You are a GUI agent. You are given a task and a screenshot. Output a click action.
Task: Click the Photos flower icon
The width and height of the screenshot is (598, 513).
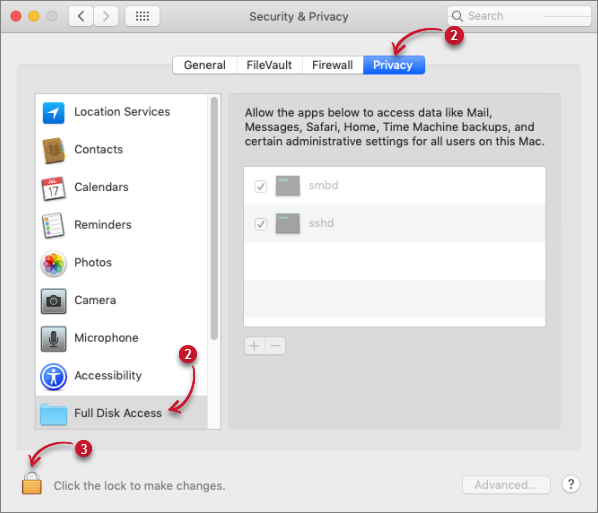pyautogui.click(x=53, y=263)
